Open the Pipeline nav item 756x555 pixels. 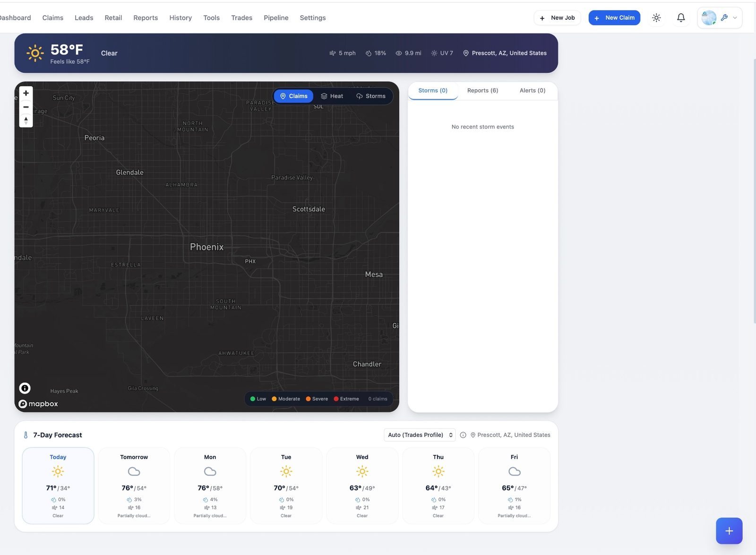point(276,18)
